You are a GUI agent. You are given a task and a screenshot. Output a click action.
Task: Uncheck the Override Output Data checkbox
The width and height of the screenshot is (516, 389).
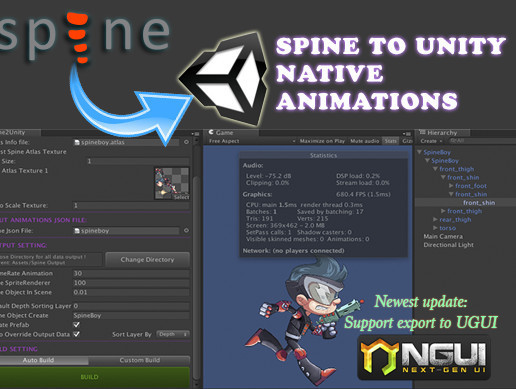pyautogui.click(x=76, y=334)
